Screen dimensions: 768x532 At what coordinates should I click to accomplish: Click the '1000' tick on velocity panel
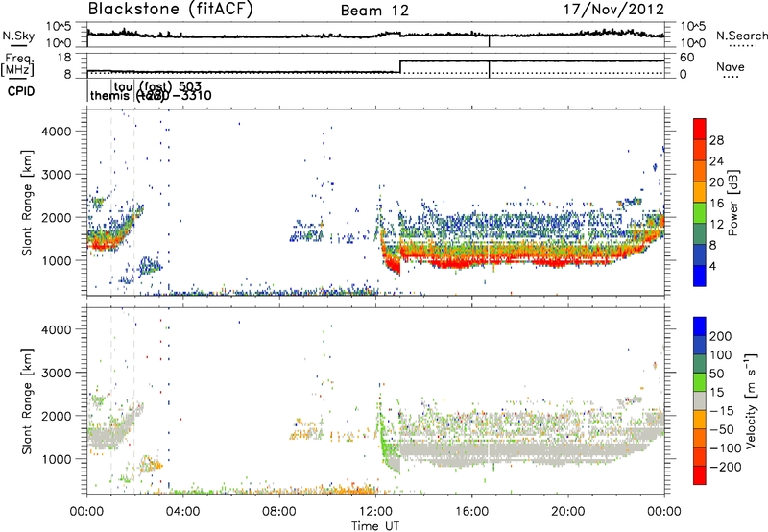click(x=56, y=459)
